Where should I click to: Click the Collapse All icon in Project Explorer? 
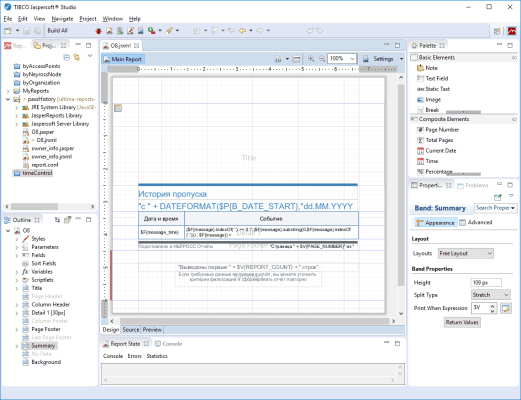[x=66, y=57]
